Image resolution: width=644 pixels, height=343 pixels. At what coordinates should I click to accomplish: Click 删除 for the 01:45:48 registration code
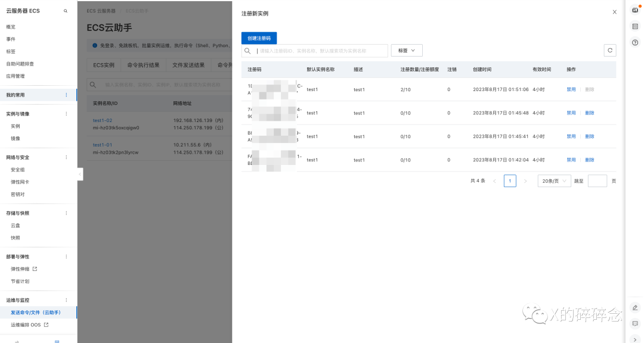(590, 113)
